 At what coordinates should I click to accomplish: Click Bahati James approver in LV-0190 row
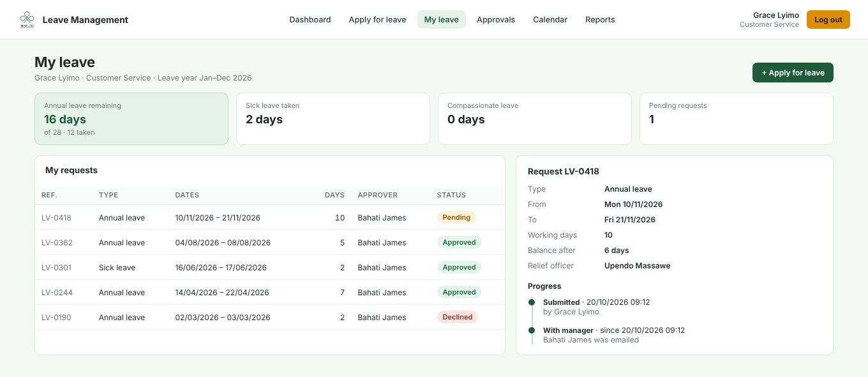(x=382, y=318)
